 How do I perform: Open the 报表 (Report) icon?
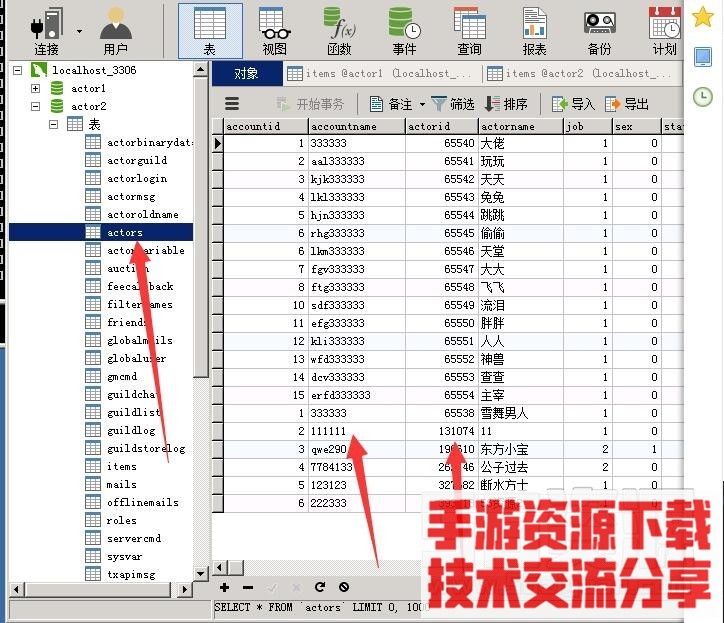point(535,31)
